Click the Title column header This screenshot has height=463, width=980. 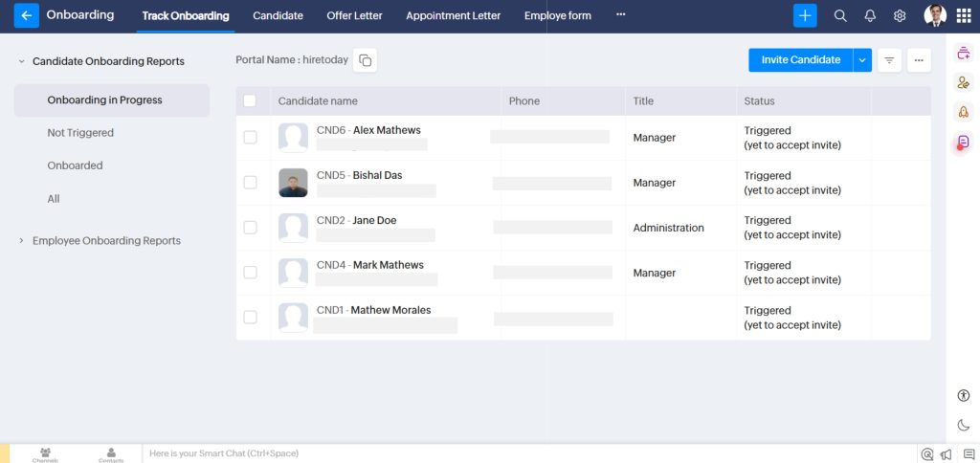coord(643,101)
